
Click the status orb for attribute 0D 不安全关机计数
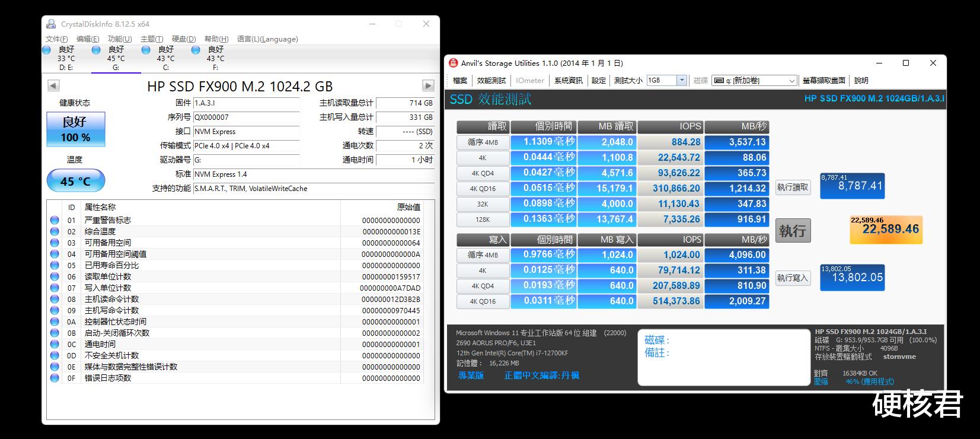point(55,355)
